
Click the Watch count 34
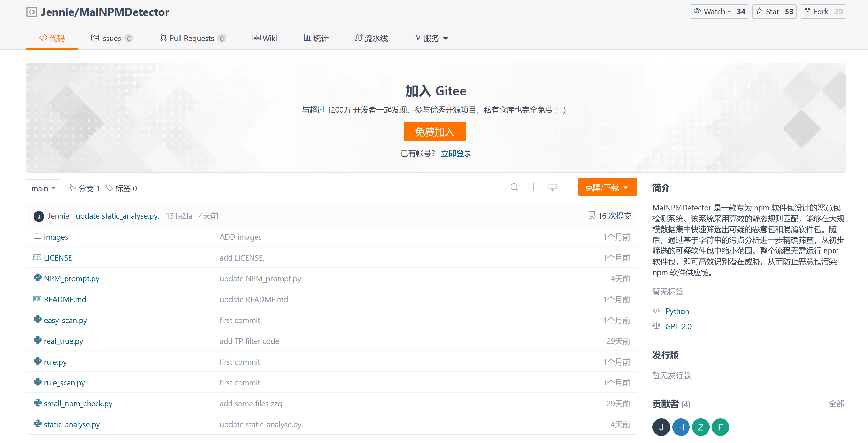[x=741, y=12]
